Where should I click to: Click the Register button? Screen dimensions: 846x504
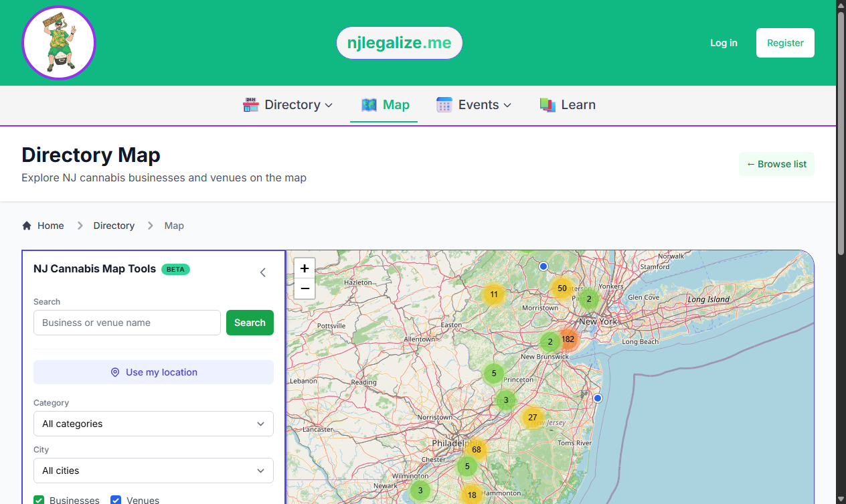785,43
